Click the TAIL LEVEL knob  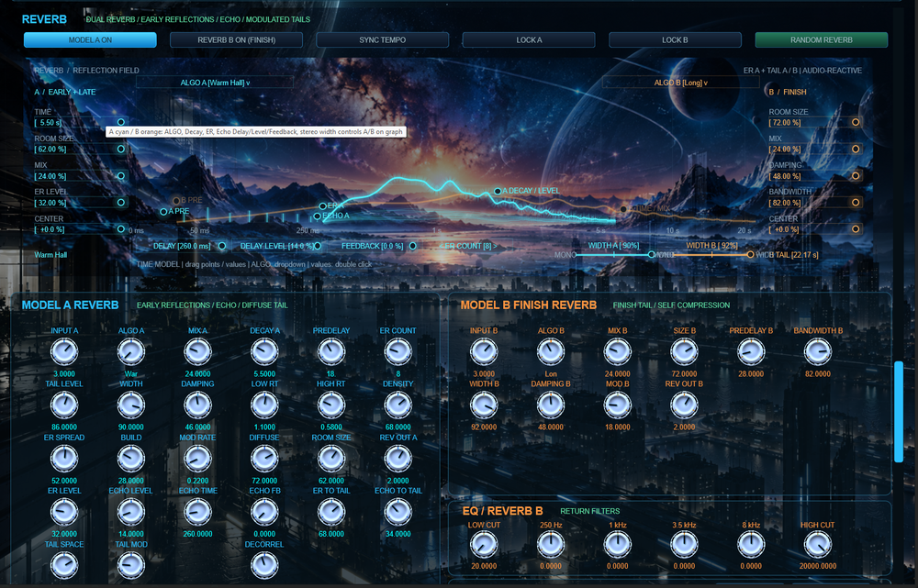click(64, 405)
